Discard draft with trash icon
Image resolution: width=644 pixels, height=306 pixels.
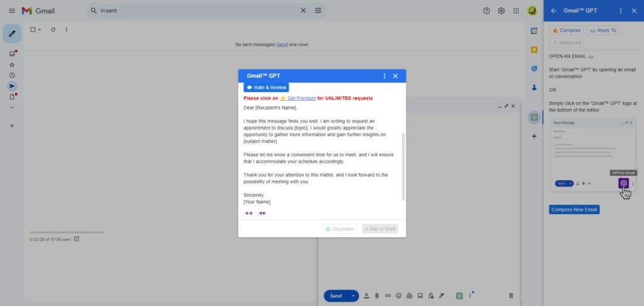[511, 296]
